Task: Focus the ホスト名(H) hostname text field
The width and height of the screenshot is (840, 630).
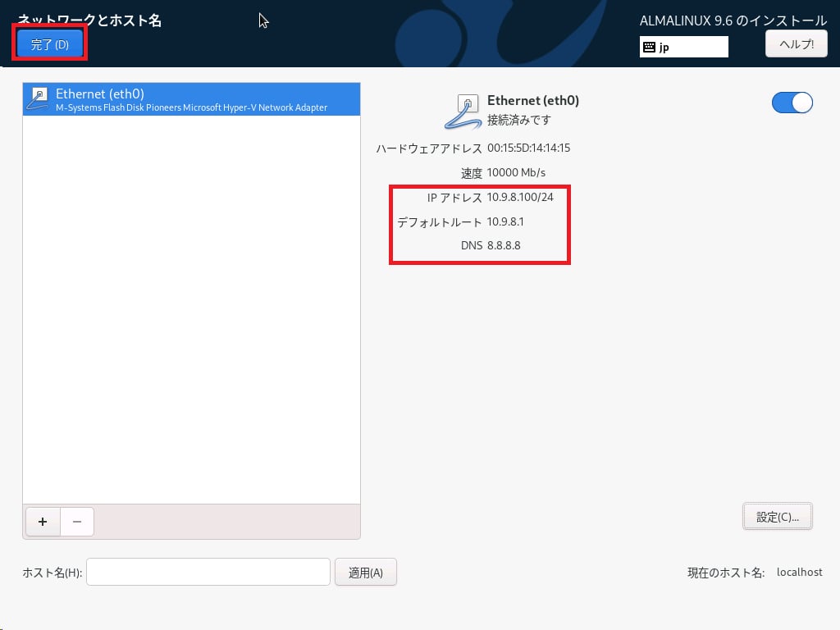Action: [208, 573]
